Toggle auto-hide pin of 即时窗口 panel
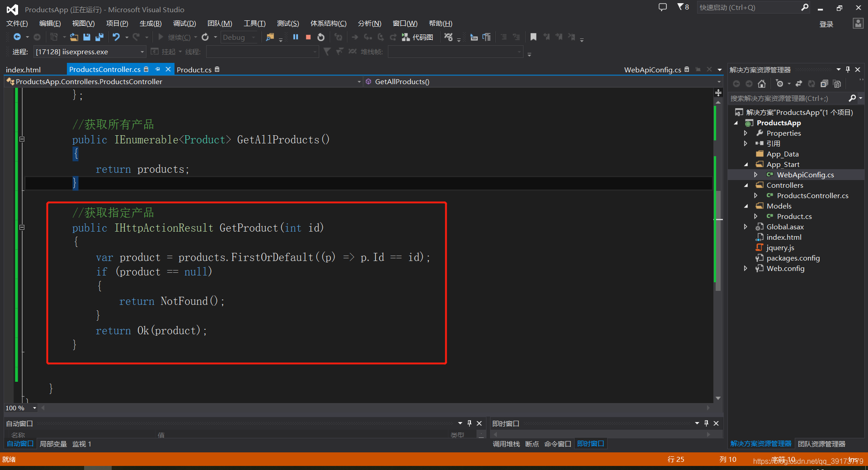 (x=706, y=423)
